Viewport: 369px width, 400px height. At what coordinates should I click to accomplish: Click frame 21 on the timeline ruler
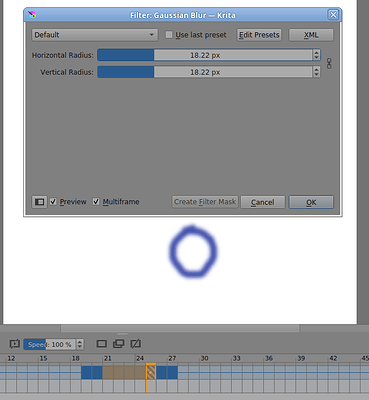tap(107, 358)
